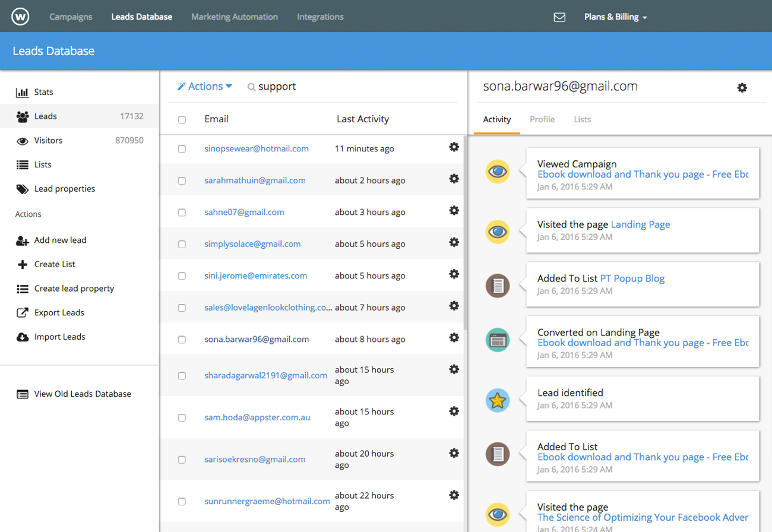
Task: Switch to the Profile tab
Action: [542, 119]
